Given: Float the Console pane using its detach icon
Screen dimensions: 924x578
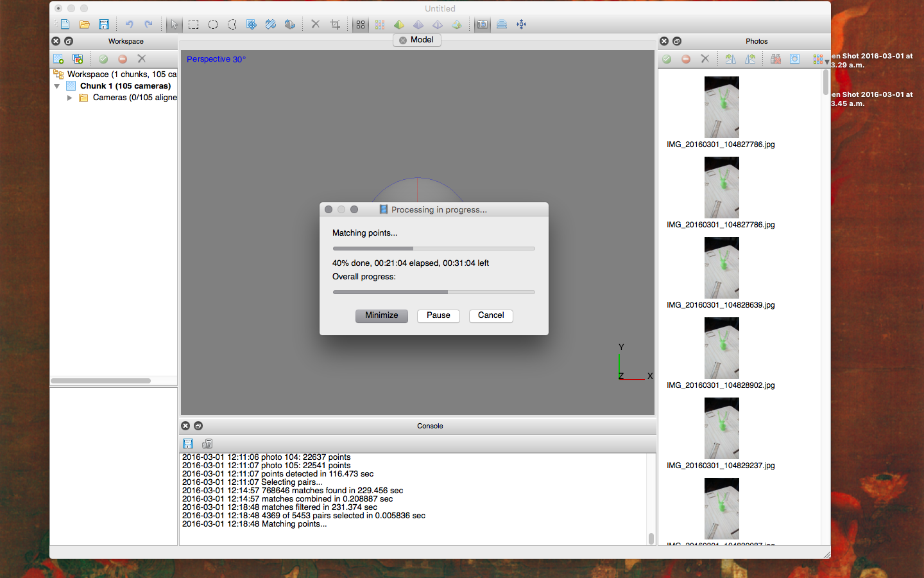Looking at the screenshot, I should (x=198, y=426).
